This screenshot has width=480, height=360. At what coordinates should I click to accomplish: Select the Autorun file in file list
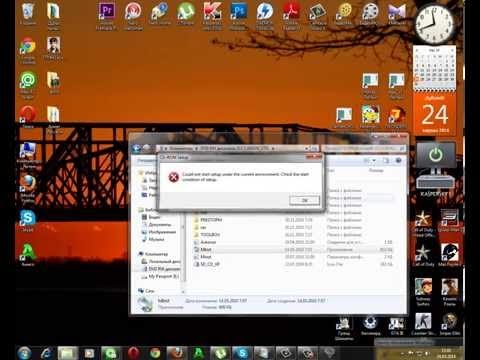208,242
